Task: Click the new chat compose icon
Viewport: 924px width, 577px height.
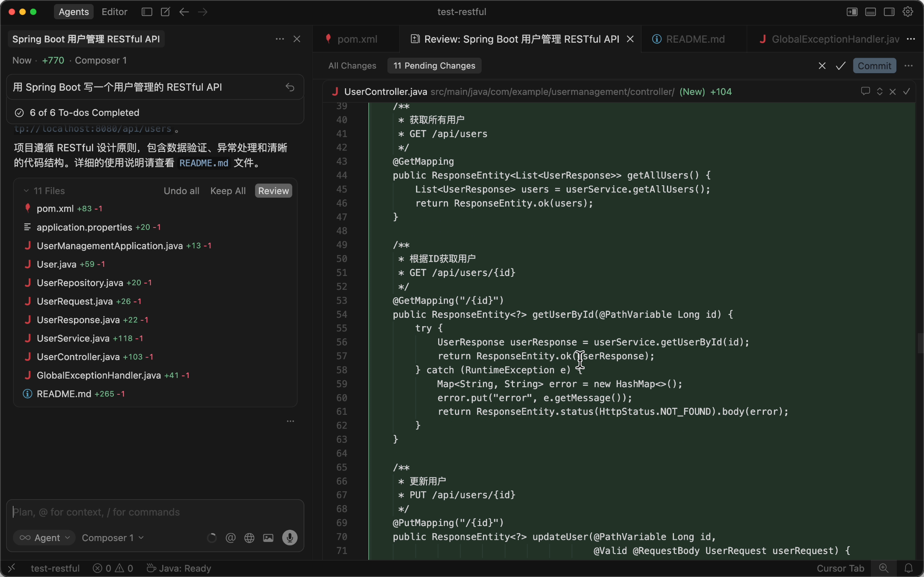Action: [x=165, y=12]
